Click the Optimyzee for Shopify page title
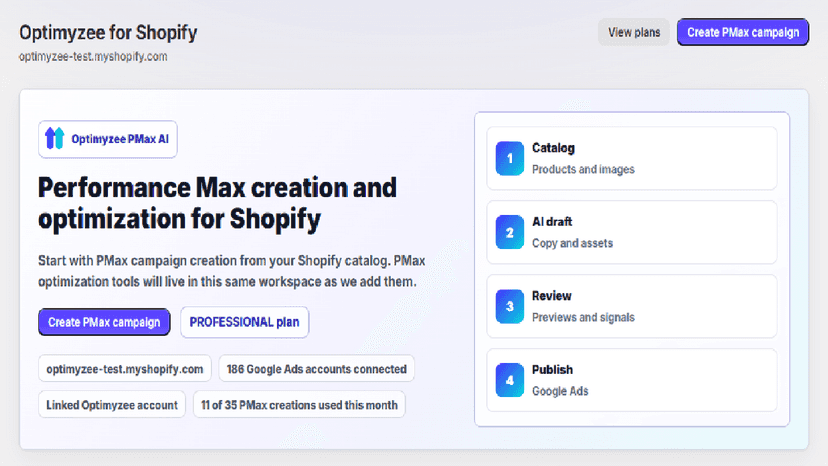Viewport: 828px width, 466px height. (108, 33)
